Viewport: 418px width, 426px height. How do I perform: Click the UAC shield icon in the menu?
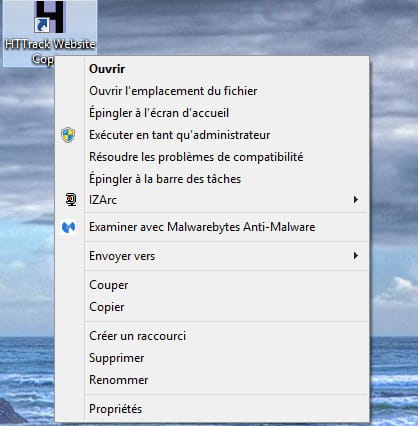pyautogui.click(x=68, y=135)
